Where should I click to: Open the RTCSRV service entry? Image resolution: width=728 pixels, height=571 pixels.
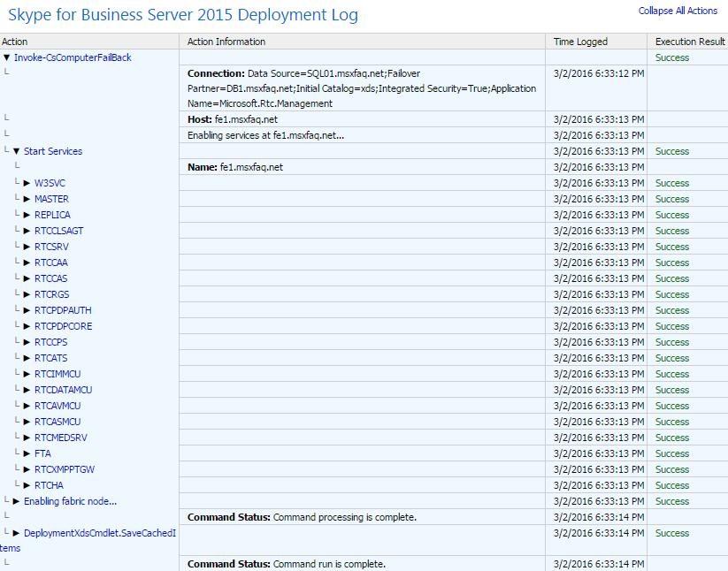[x=51, y=247]
